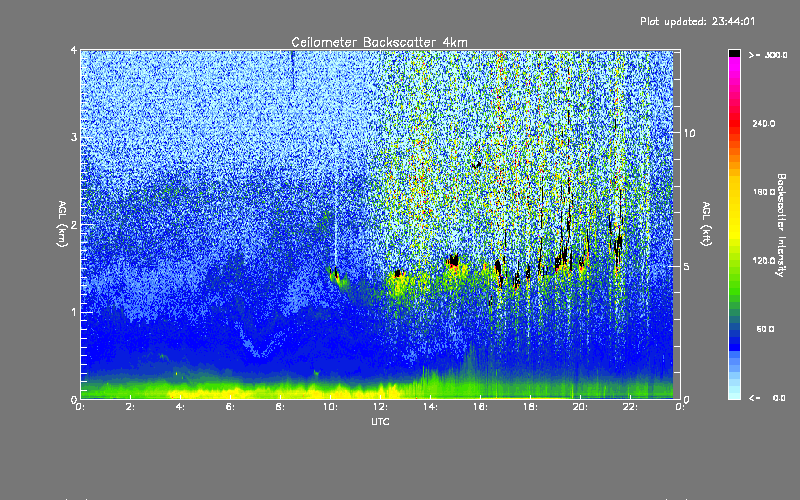
Task: Click the "12:" hour label on the UTC axis
Action: pos(380,407)
